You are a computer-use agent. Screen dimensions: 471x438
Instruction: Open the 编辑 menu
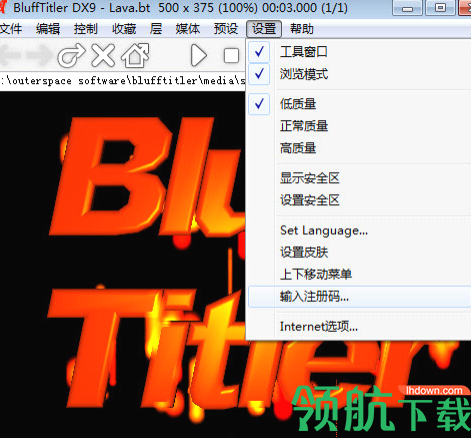click(48, 29)
